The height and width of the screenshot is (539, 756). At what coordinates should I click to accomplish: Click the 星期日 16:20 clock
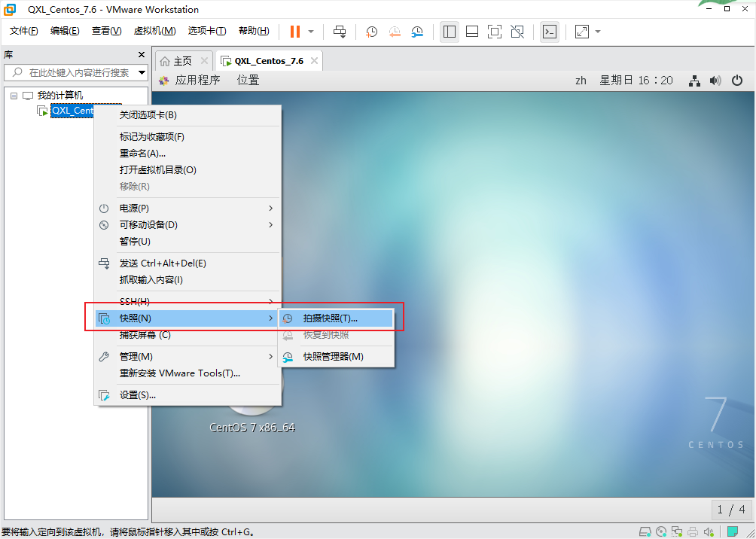(636, 81)
